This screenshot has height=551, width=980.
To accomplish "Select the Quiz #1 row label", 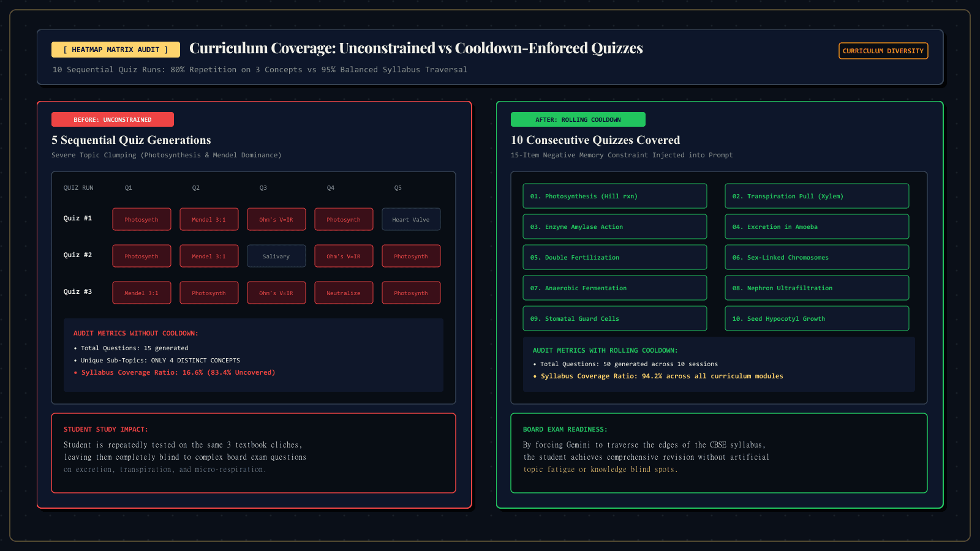I will point(78,218).
